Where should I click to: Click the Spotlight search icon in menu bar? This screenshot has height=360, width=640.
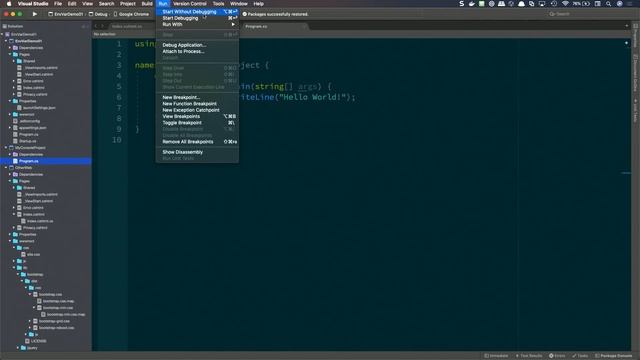pos(609,4)
